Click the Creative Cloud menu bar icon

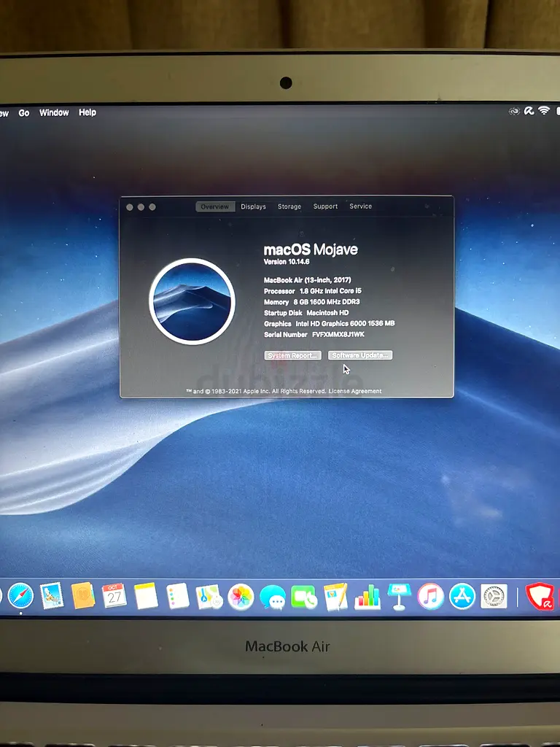514,112
